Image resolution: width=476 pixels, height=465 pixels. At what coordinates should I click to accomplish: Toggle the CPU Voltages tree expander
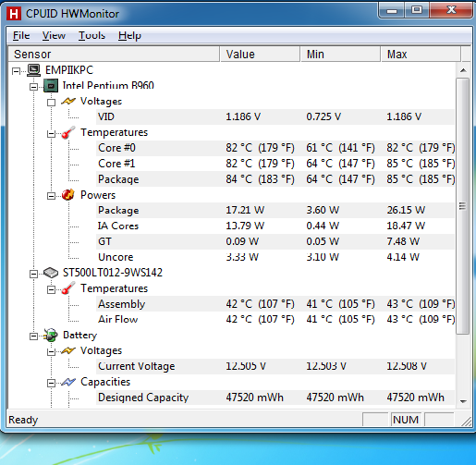[x=51, y=103]
